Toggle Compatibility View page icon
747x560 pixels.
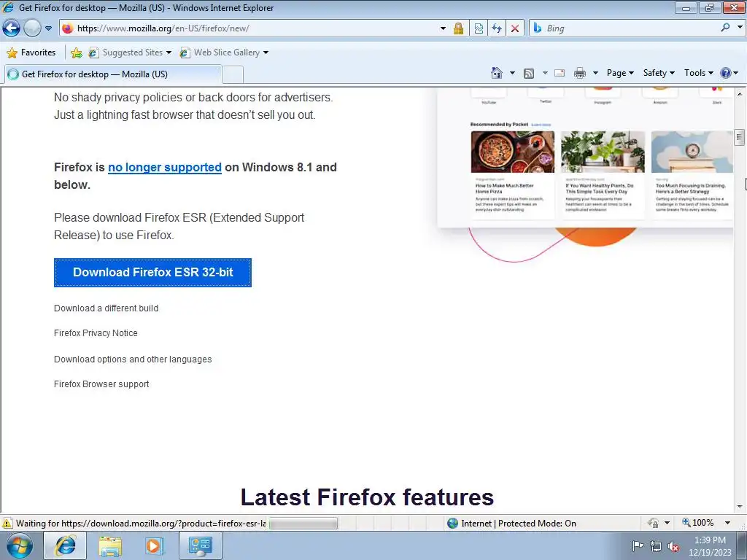click(x=479, y=28)
